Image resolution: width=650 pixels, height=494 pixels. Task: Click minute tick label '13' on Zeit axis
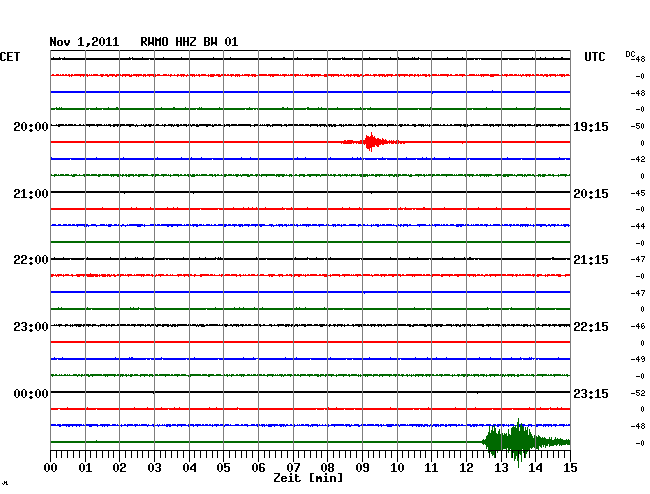point(501,468)
